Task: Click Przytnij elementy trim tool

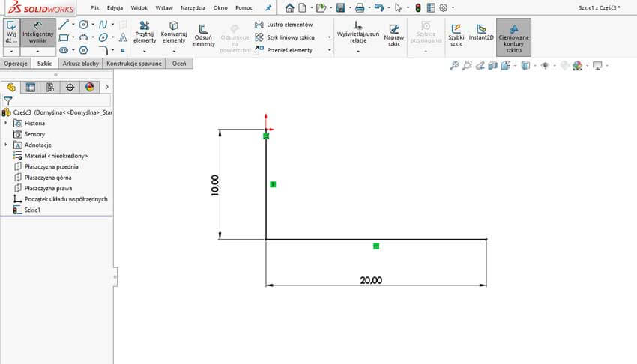Action: [144, 32]
